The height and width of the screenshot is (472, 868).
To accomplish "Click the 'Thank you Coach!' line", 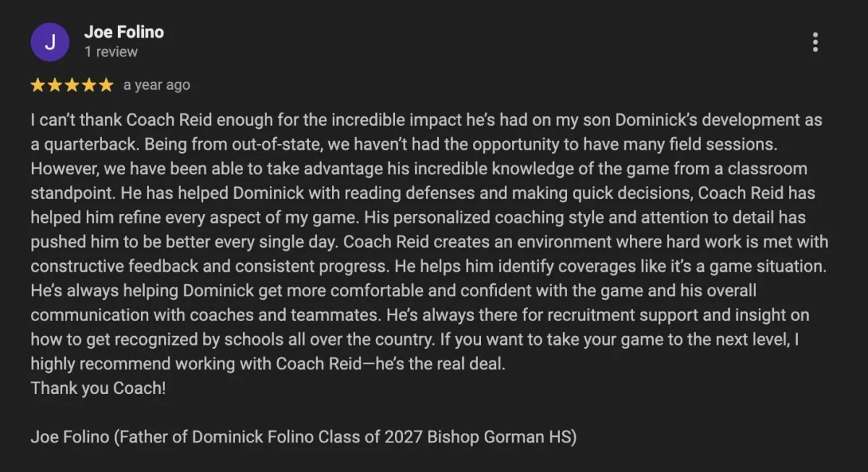I will pos(98,388).
